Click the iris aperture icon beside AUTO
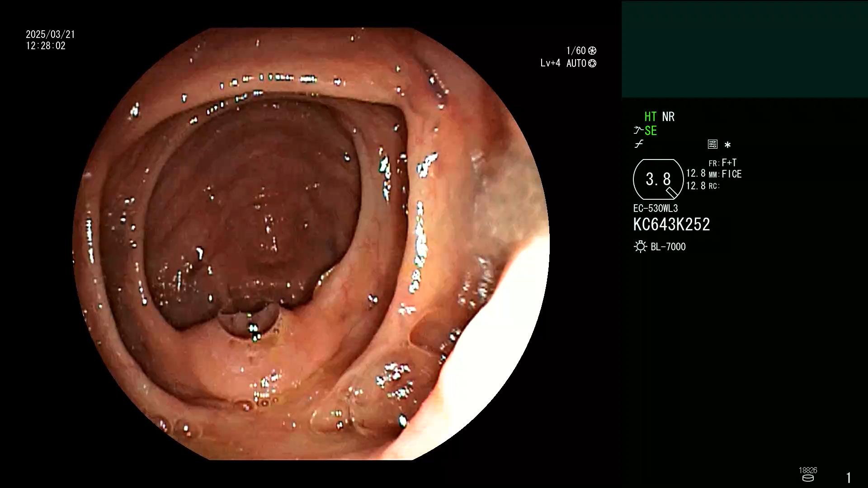The height and width of the screenshot is (488, 868). pyautogui.click(x=592, y=63)
